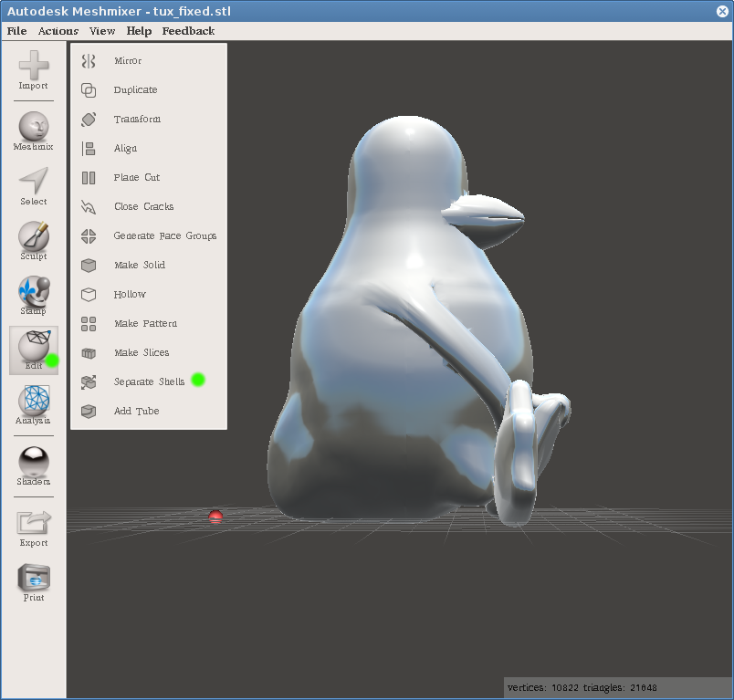The width and height of the screenshot is (734, 700).
Task: Open the Help menu
Action: (x=139, y=31)
